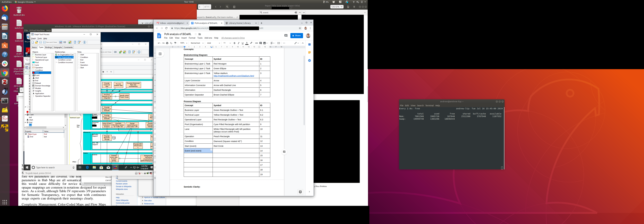Toggle bold formatting in Docs toolbar
This screenshot has height=224, width=644.
234,43
